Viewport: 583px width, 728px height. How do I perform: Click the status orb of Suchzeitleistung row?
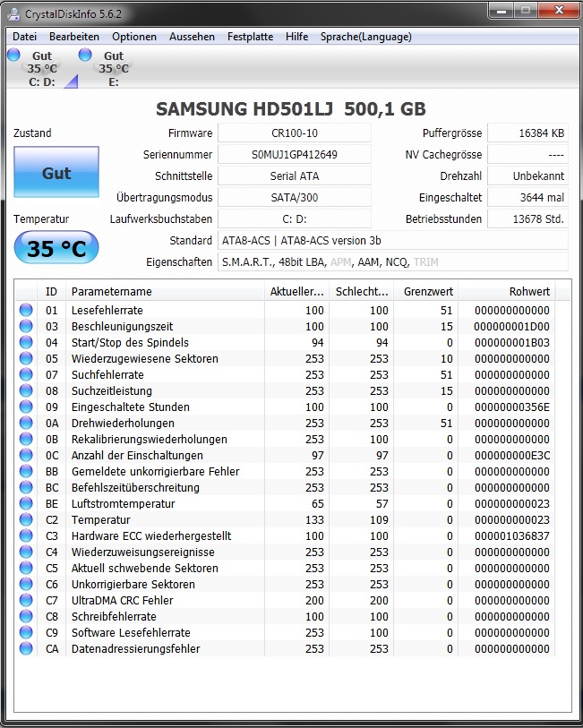coord(26,390)
